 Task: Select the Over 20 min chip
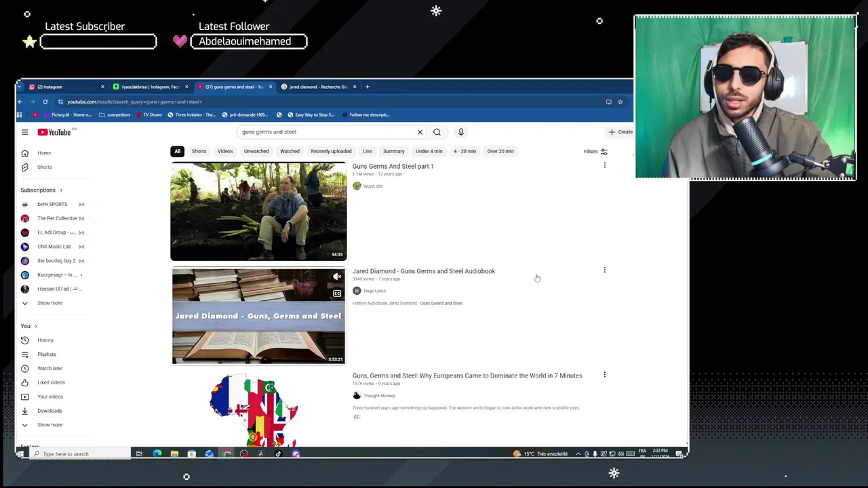pyautogui.click(x=500, y=152)
